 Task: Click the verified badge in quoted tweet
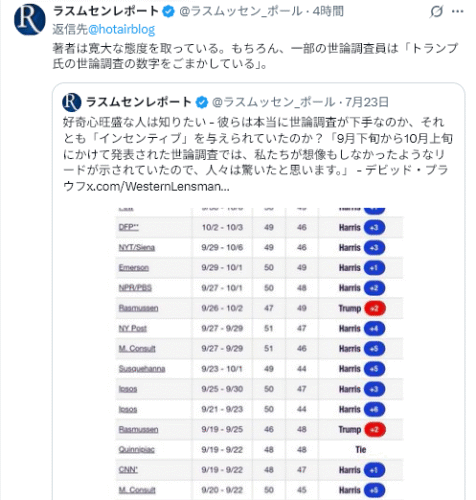point(201,102)
